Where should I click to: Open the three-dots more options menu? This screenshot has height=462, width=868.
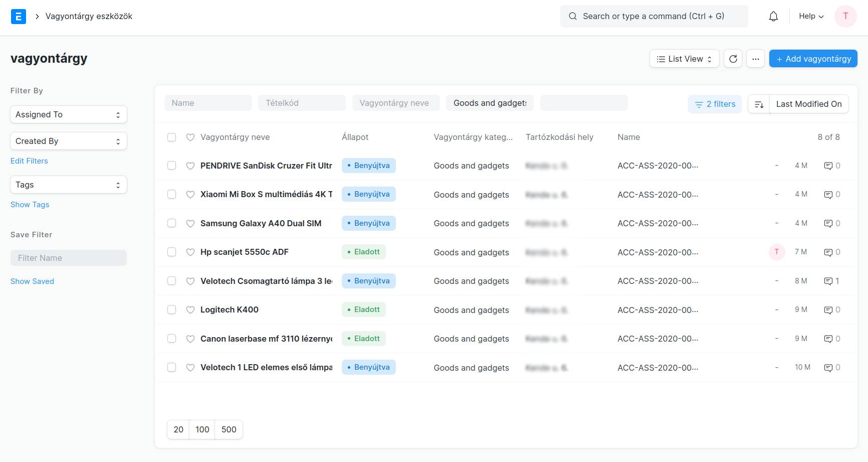tap(755, 59)
